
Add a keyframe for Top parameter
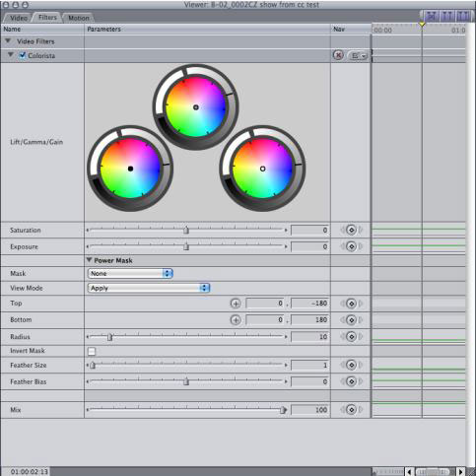click(x=351, y=304)
